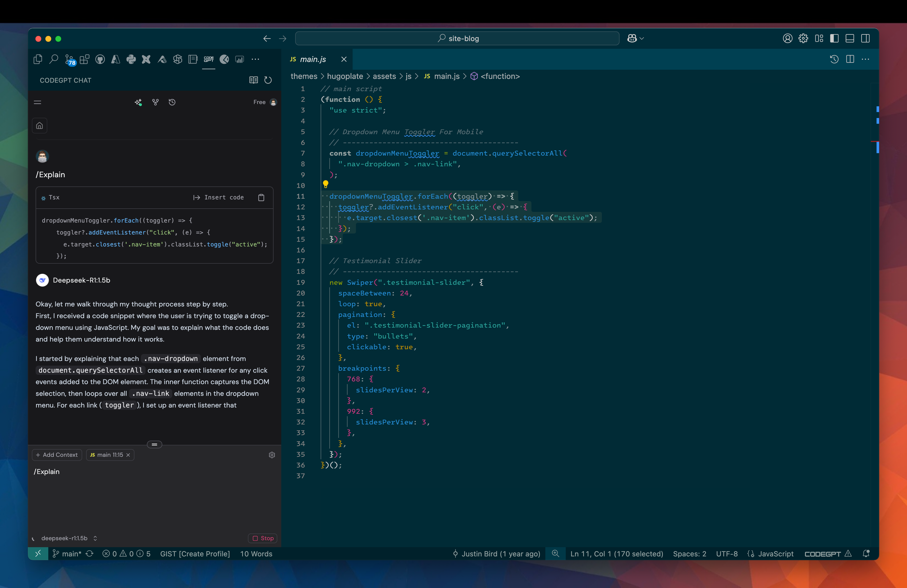
Task: Click the Free plan label
Action: click(x=260, y=102)
